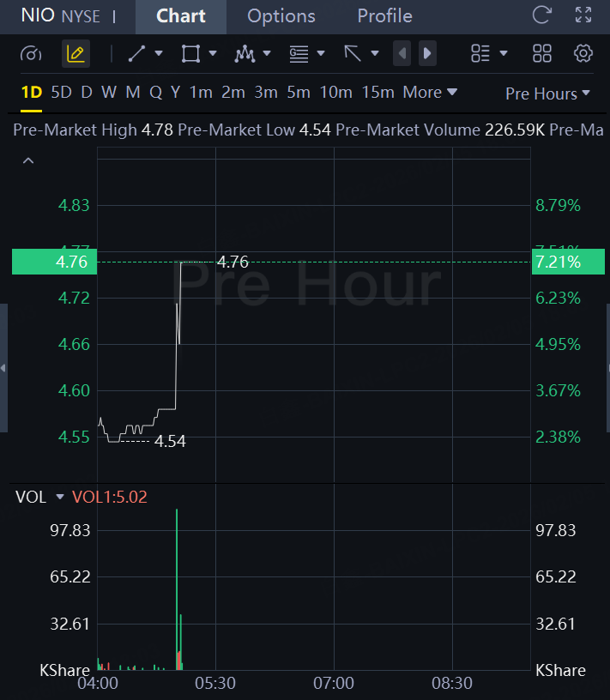The height and width of the screenshot is (700, 610).
Task: Expand the left side panel handle
Action: point(3,368)
